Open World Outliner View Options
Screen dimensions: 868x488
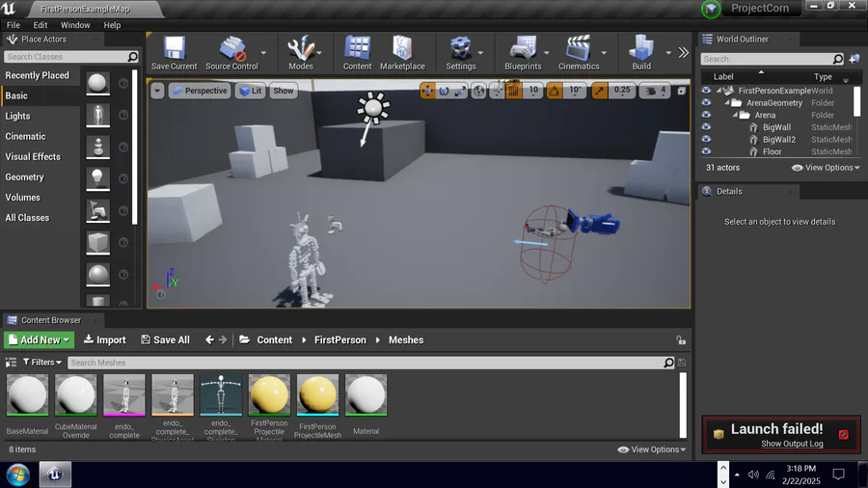pos(826,168)
